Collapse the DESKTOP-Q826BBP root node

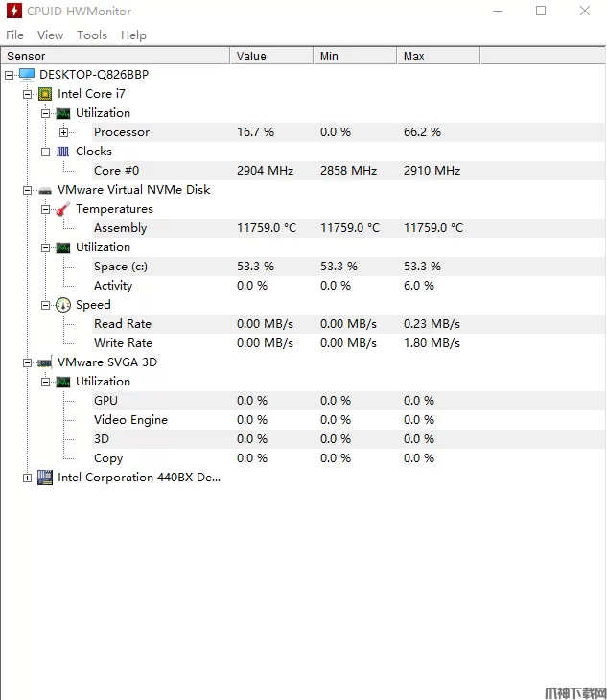click(9, 75)
